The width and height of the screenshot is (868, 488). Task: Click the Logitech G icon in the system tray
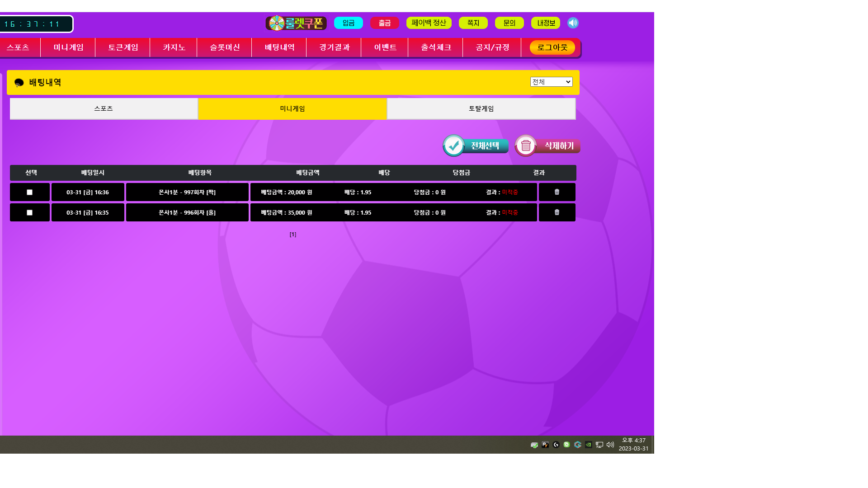tap(556, 445)
